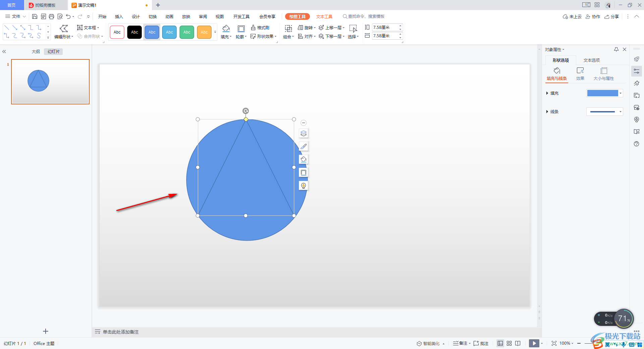Click the Save icon in quick toolbar
Viewport: 644px width, 349px height.
(35, 16)
